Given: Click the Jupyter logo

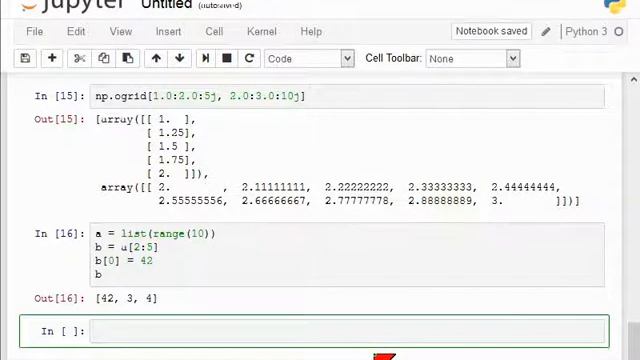Looking at the screenshot, I should tap(72, 5).
